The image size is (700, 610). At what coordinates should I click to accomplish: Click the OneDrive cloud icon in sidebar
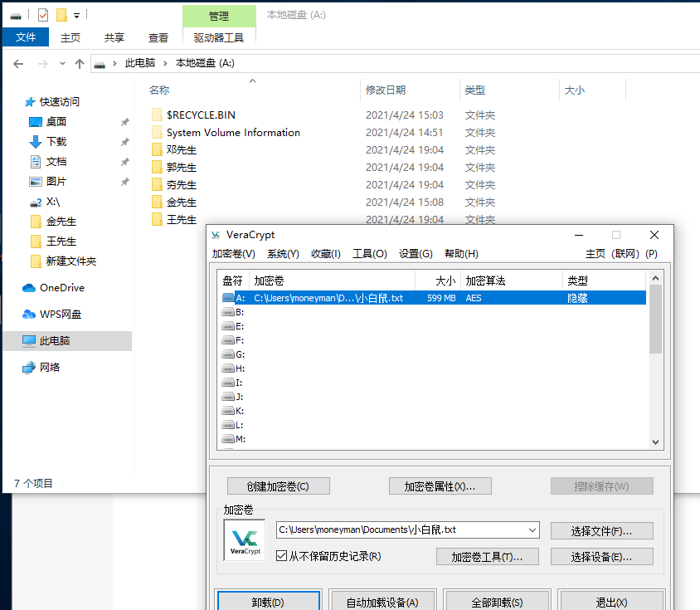[30, 288]
